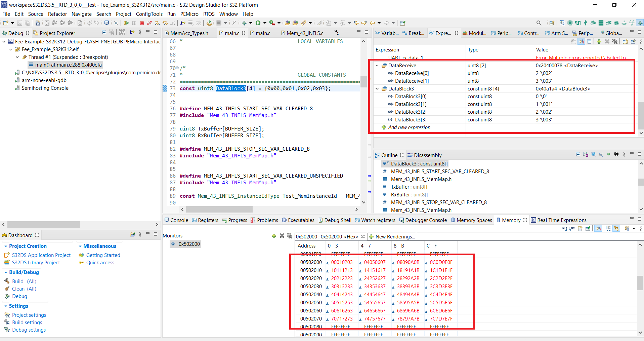Click the S32DS Application Project link
The width and height of the screenshot is (644, 341).
tap(41, 255)
